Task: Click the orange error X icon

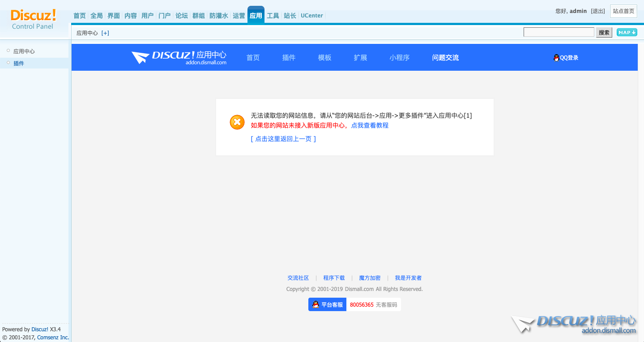Action: [x=237, y=122]
